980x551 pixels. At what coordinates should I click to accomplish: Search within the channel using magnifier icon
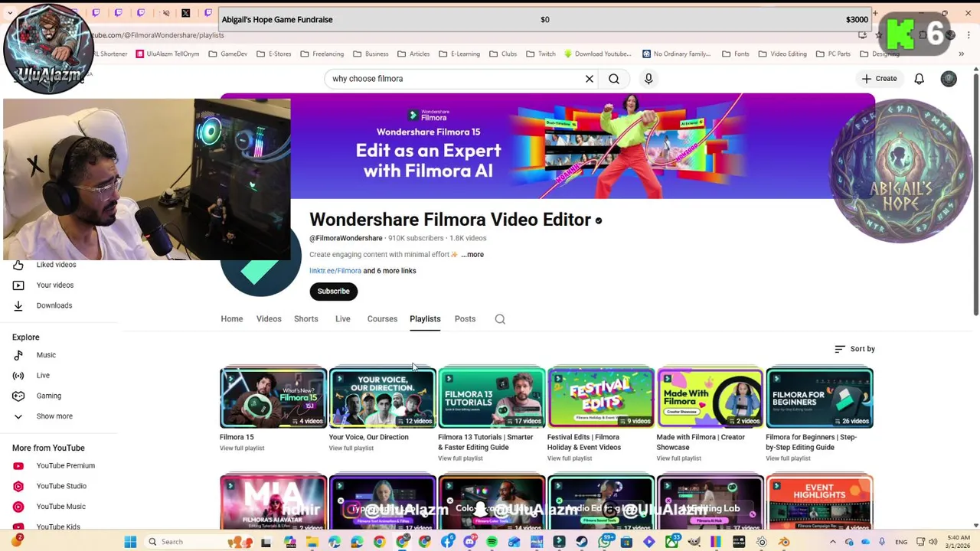tap(500, 319)
